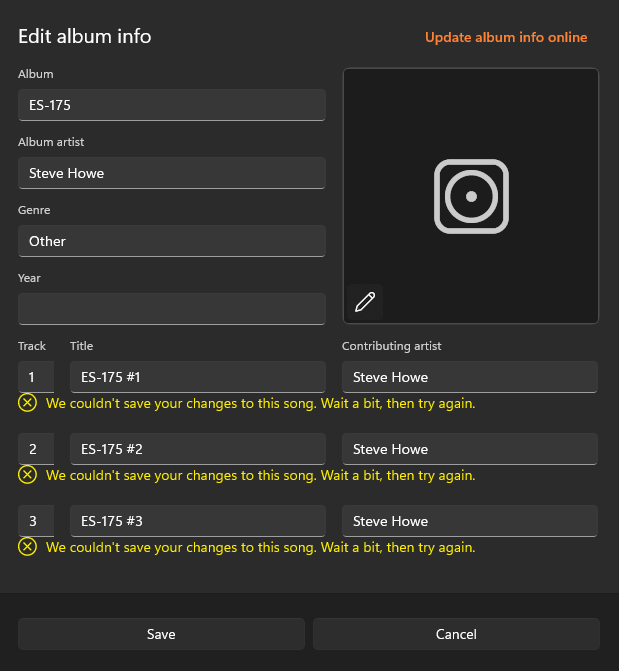The width and height of the screenshot is (619, 671).
Task: Click the empty Year field
Action: tap(172, 309)
